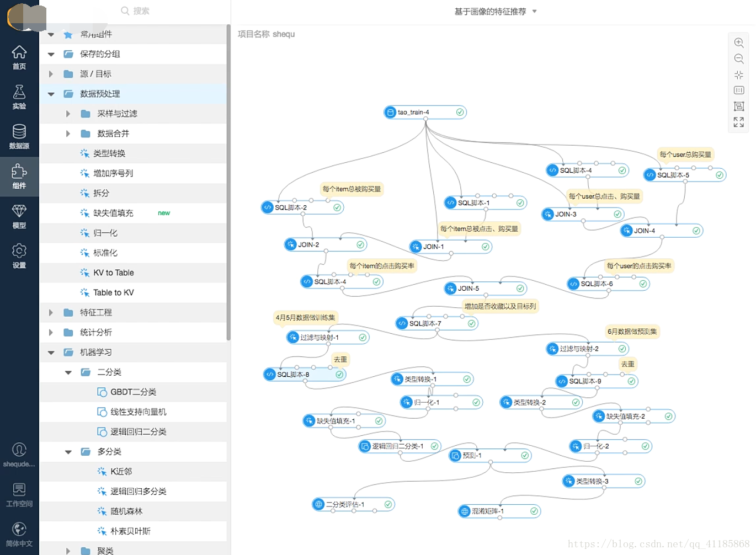Open the 首页 home icon
The image size is (756, 555).
19,52
